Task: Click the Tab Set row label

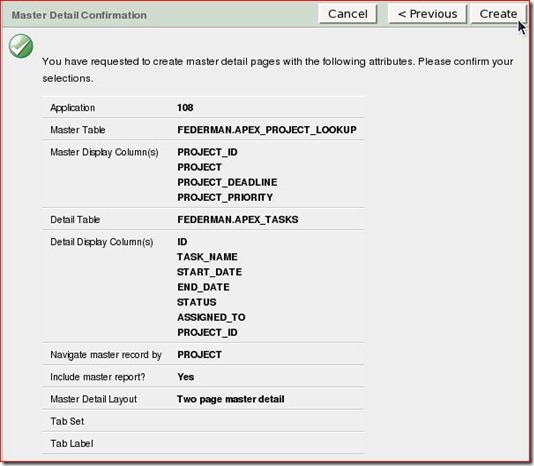Action: (67, 421)
